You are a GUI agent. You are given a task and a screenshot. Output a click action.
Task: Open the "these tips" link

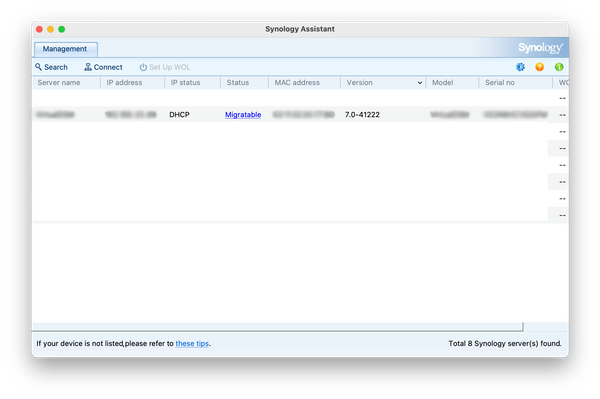point(192,344)
